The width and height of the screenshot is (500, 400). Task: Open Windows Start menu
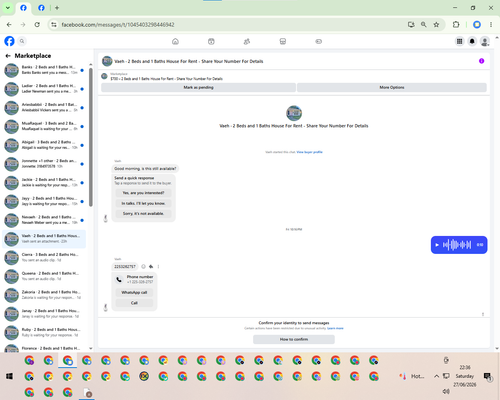coord(9,376)
